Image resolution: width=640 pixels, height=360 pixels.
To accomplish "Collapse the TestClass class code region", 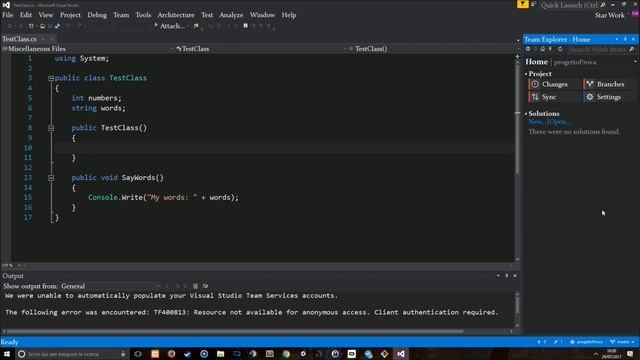I will click(51, 78).
